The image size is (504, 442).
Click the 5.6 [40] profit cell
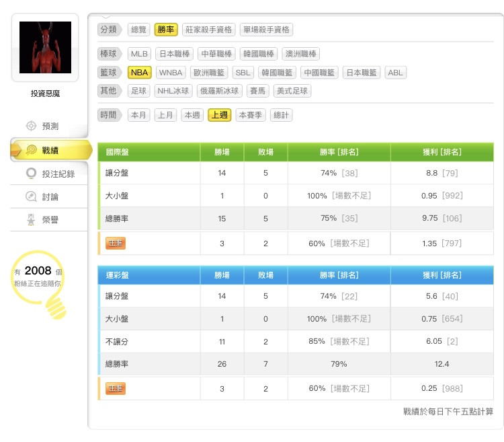click(442, 296)
